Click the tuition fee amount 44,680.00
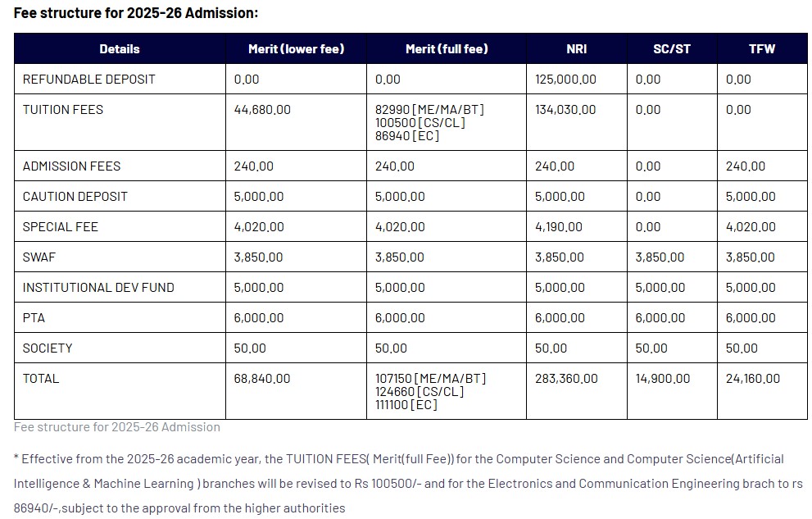 (x=262, y=110)
